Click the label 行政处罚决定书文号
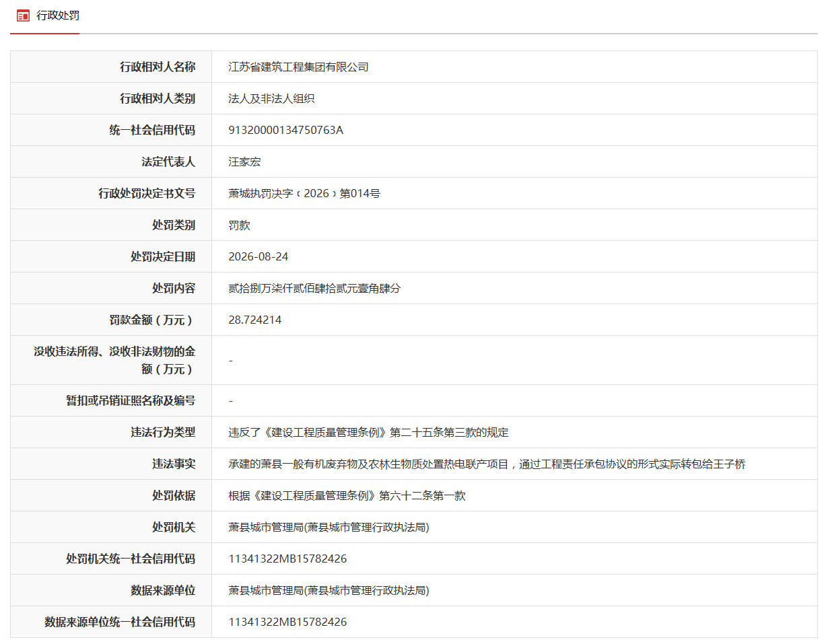Image resolution: width=826 pixels, height=644 pixels. (x=147, y=193)
